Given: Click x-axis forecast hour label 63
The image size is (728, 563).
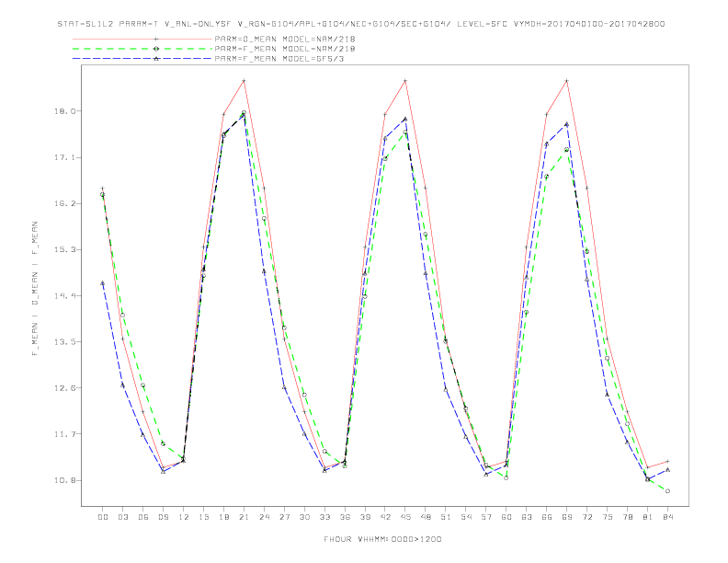Looking at the screenshot, I should click(x=527, y=517).
